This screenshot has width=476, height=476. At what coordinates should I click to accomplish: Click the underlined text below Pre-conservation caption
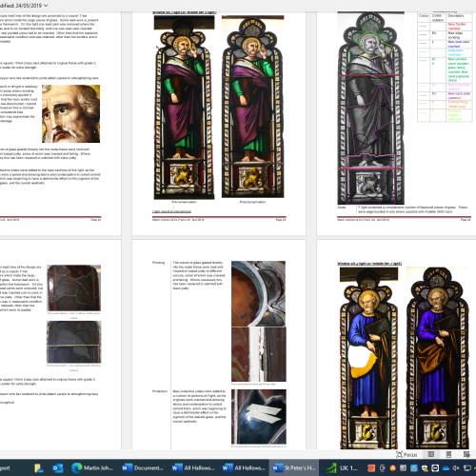tap(171, 211)
